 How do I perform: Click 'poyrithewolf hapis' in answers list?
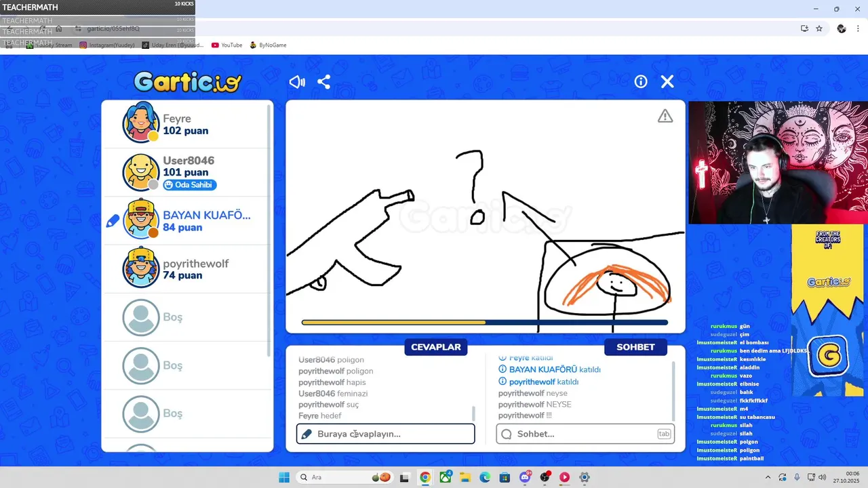point(332,382)
